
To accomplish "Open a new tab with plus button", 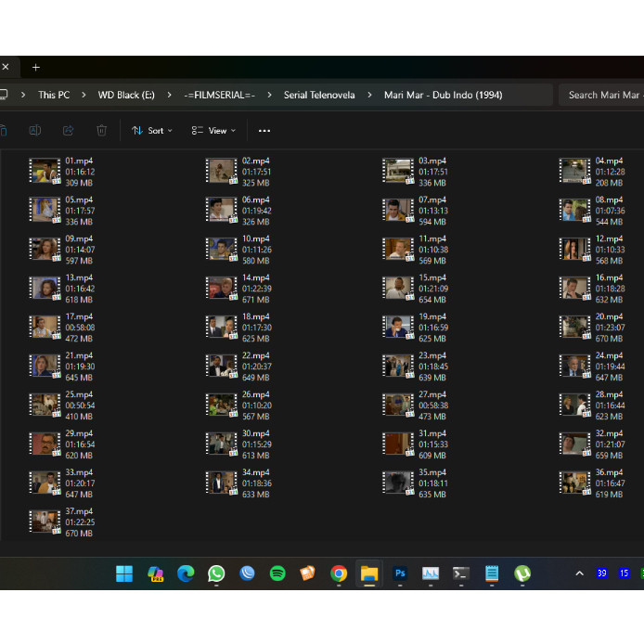I will coord(36,67).
